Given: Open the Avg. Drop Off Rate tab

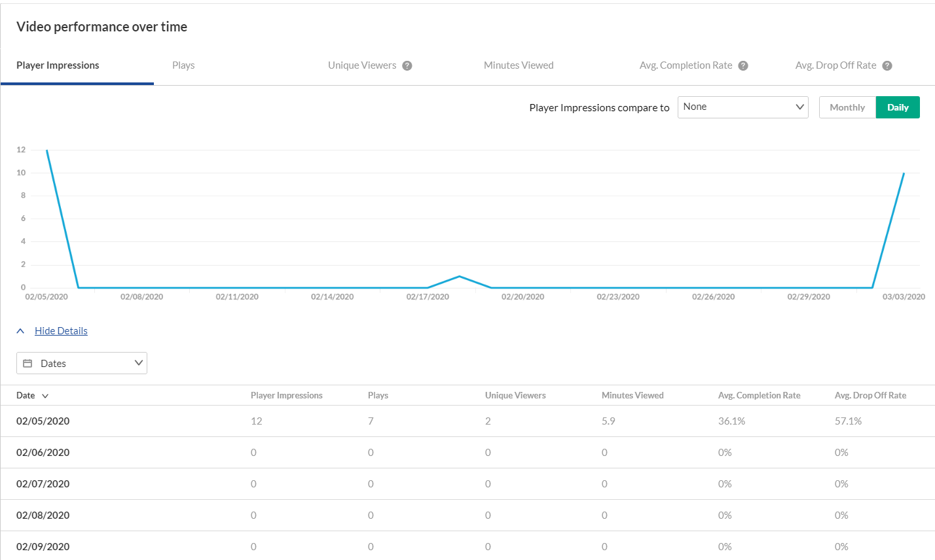Looking at the screenshot, I should [835, 65].
